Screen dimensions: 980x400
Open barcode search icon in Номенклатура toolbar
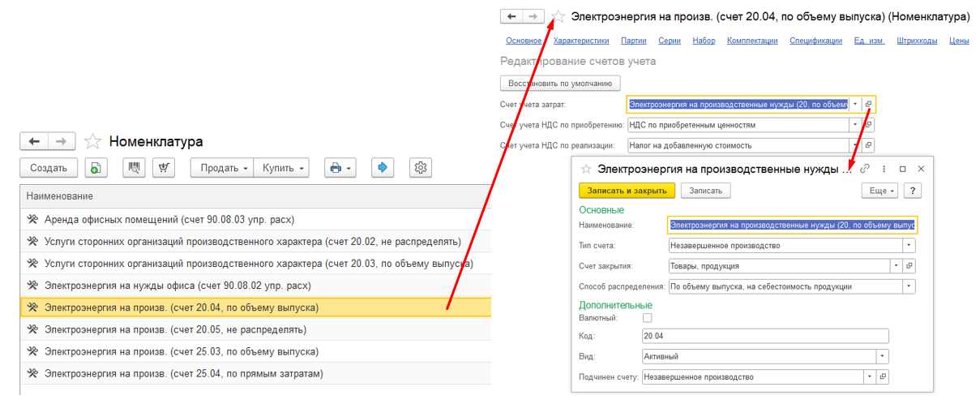[134, 168]
